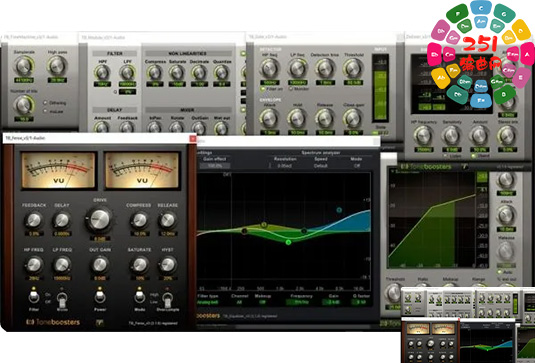Click the Decimate knob in Module
The image size is (535, 363).
pos(199,73)
